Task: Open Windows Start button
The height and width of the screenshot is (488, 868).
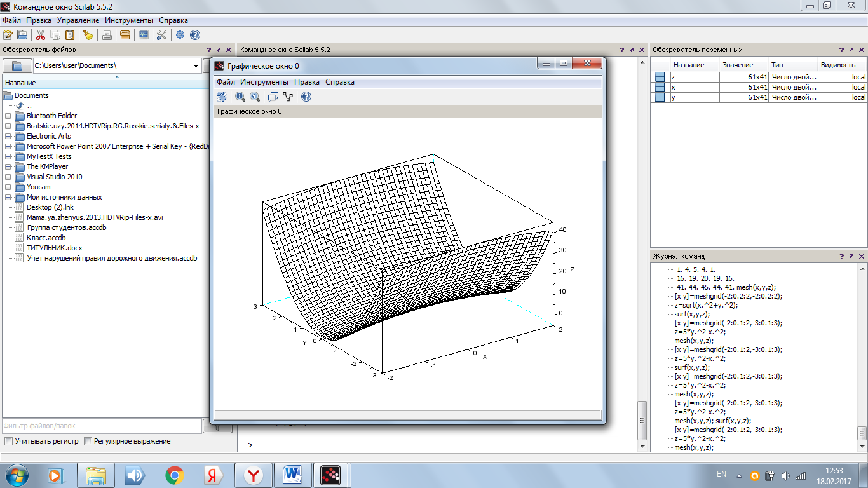Action: pos(15,475)
